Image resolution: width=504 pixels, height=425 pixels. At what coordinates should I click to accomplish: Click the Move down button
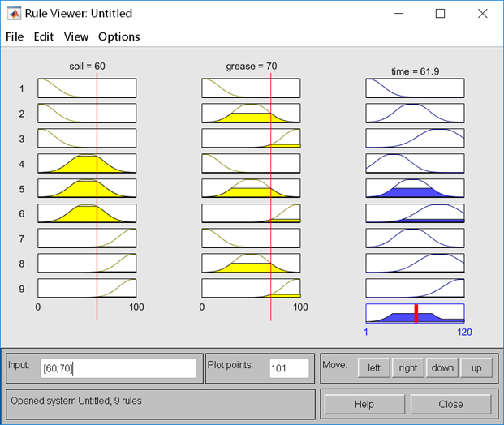tap(442, 367)
